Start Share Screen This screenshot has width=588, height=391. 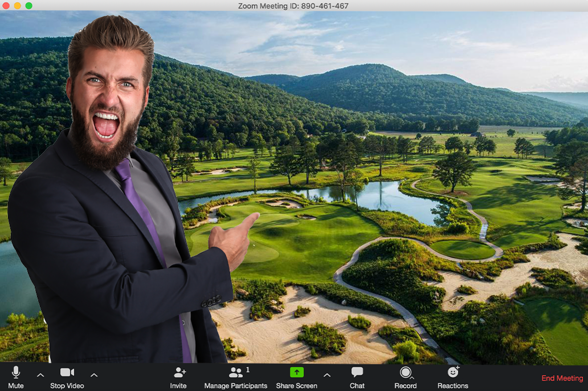(297, 377)
